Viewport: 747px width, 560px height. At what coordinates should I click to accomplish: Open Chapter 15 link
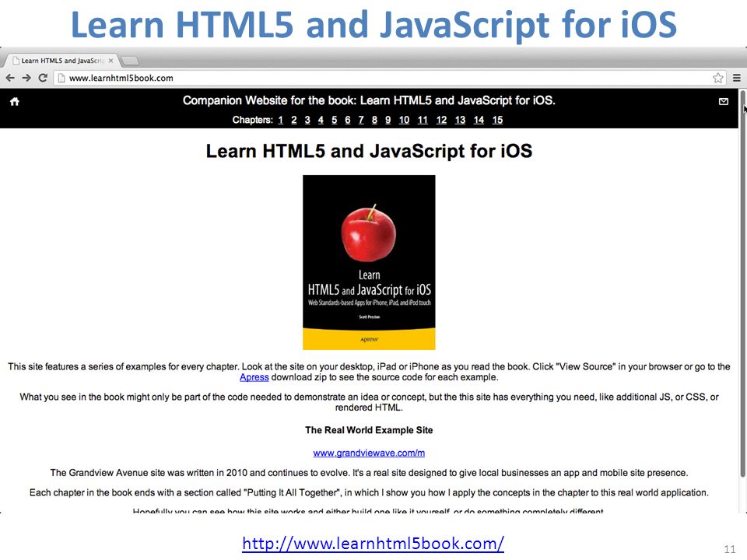[x=497, y=120]
